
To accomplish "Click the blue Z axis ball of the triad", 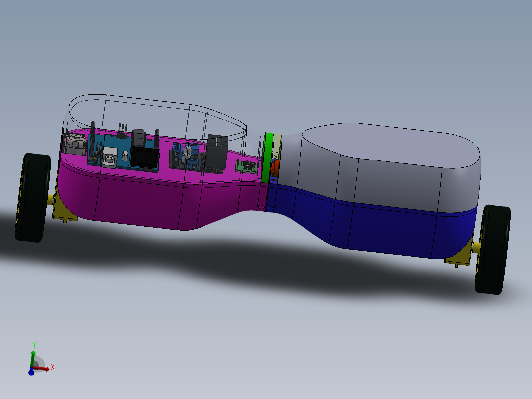I will (x=31, y=372).
